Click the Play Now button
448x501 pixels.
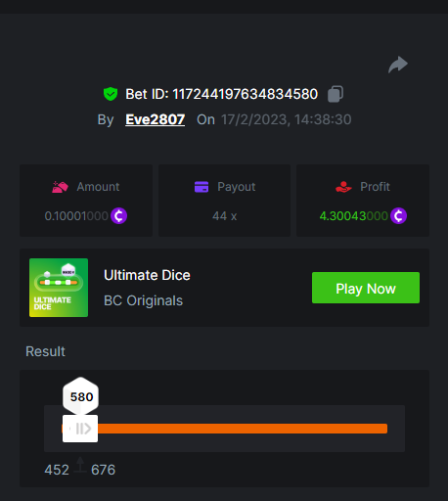pos(366,288)
